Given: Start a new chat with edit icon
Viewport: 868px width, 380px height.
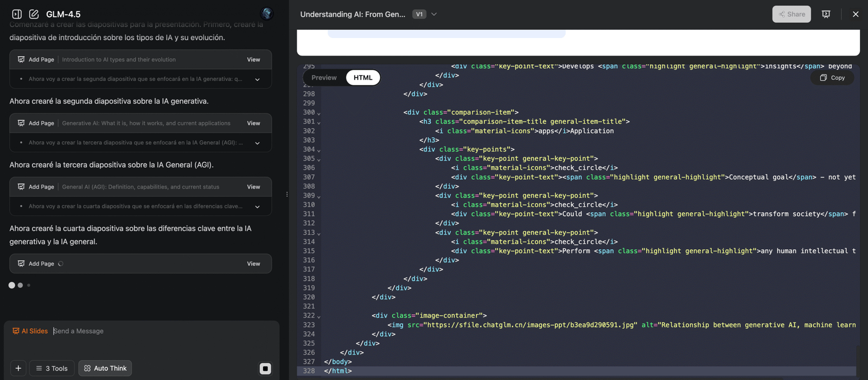Looking at the screenshot, I should pos(34,14).
